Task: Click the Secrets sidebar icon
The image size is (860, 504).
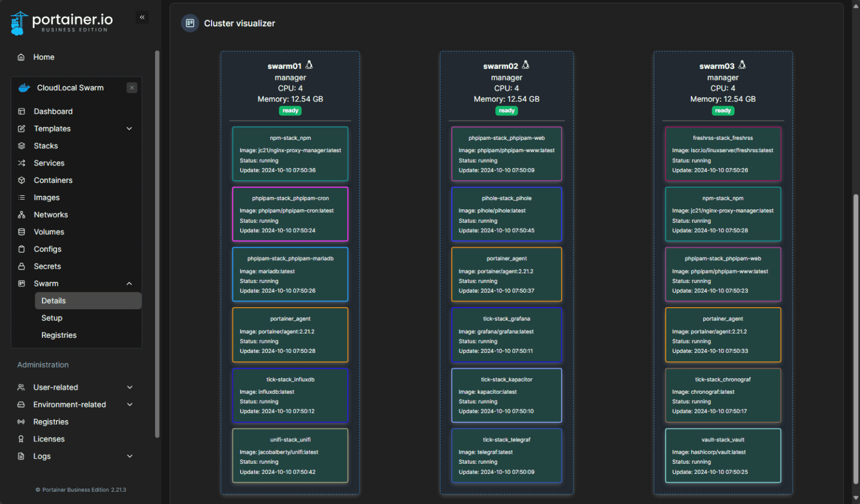Action: [21, 266]
